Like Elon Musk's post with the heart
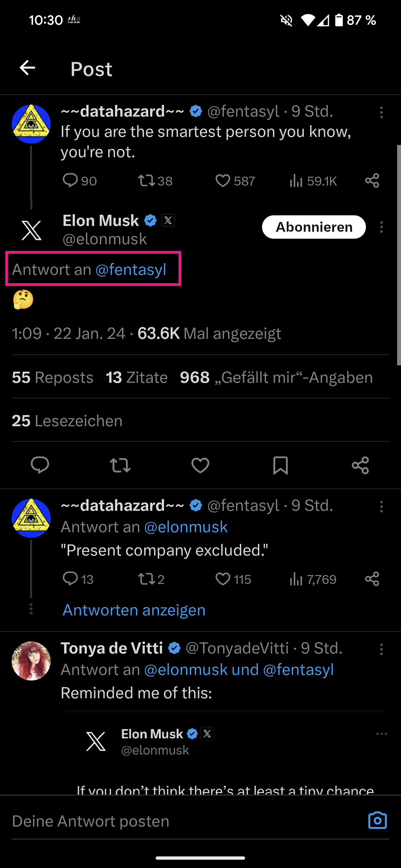Image resolution: width=401 pixels, height=868 pixels. tap(200, 465)
